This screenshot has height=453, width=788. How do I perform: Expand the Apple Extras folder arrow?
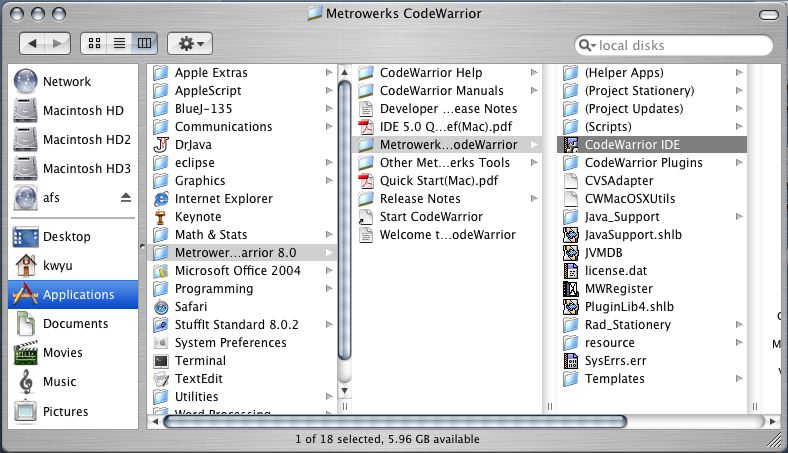[329, 72]
